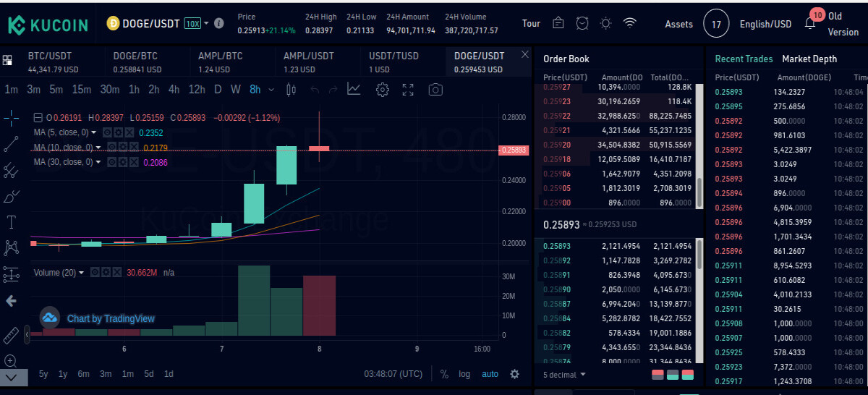Expand the MA (30, close, 0) dropdown arrow
The height and width of the screenshot is (395, 868).
pos(100,162)
